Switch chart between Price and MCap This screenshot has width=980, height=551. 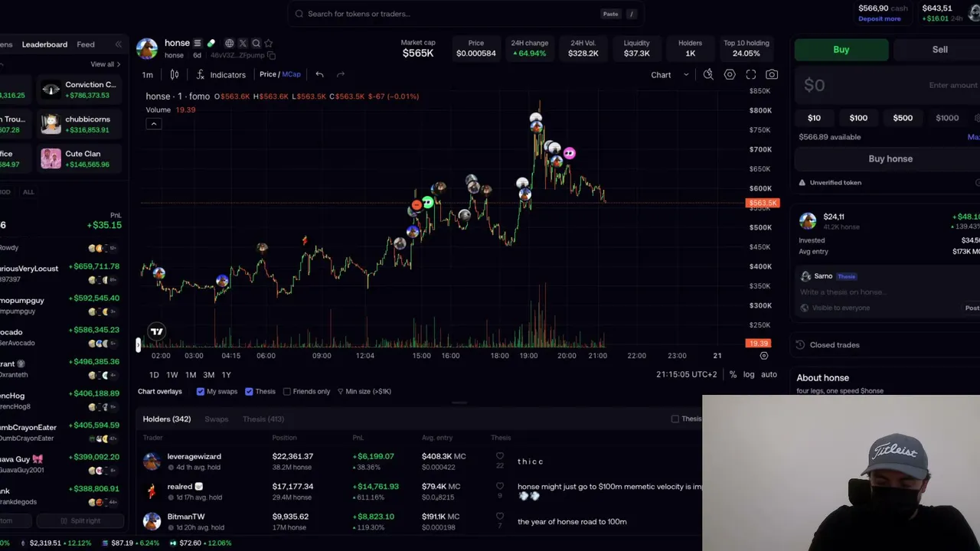click(280, 74)
